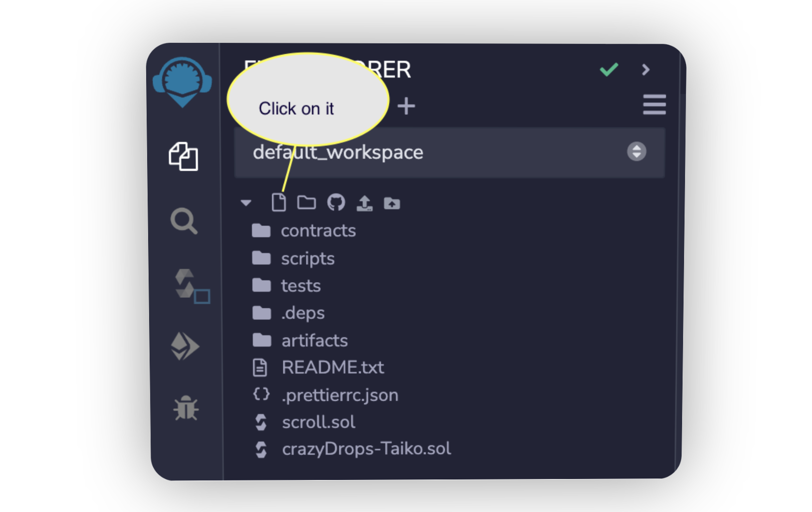
Task: Click the Remix logo icon
Action: (182, 82)
